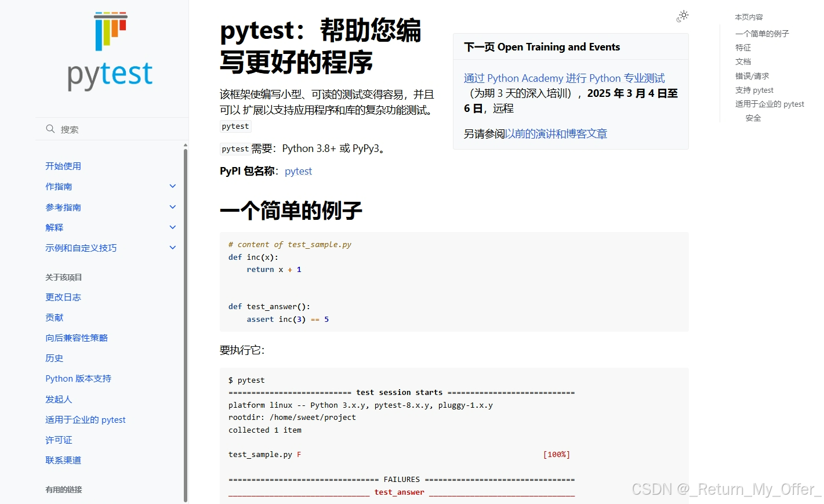824x504 pixels.
Task: Expand the 参考指南 section chevron
Action: click(172, 207)
